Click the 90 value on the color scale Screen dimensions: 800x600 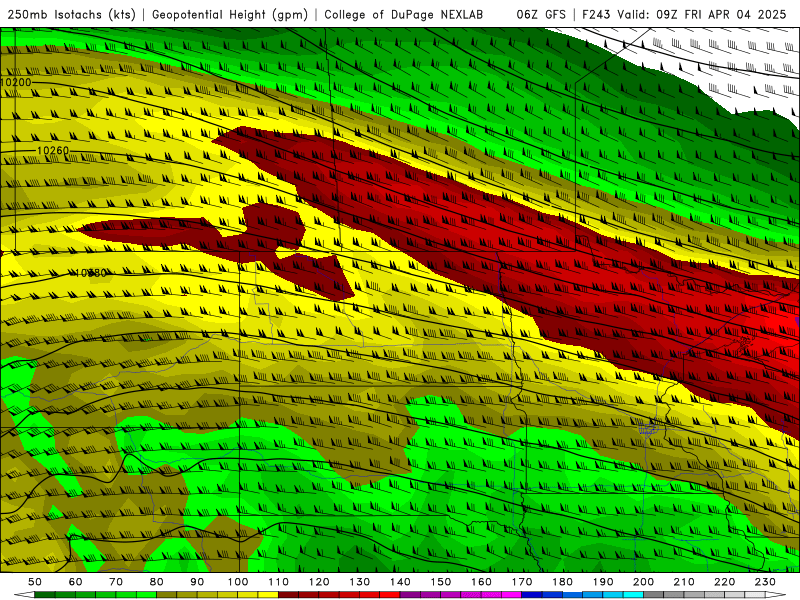pos(197,582)
